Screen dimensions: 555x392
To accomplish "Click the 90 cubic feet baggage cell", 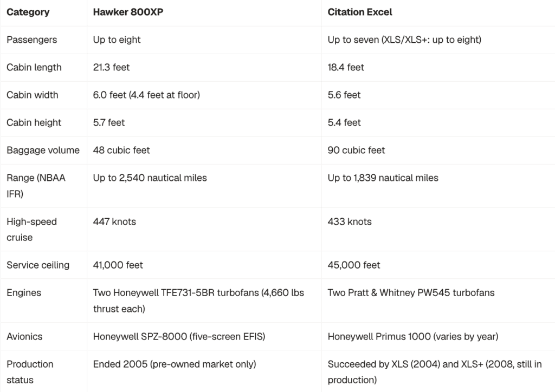I will click(x=356, y=150).
